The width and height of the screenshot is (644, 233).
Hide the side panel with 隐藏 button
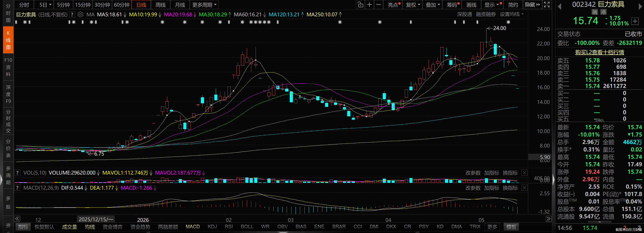coord(532,5)
